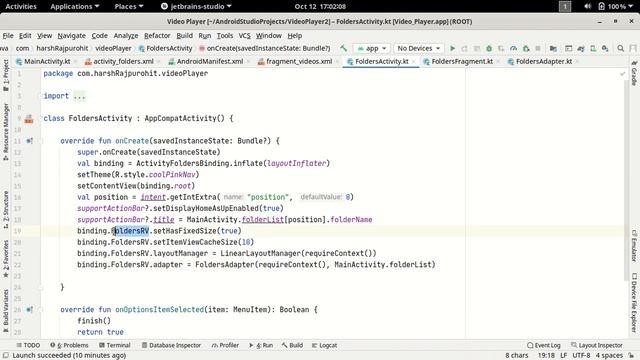The width and height of the screenshot is (640, 360).
Task: Click the Search Everywhere magnifier icon
Action: pos(620,48)
